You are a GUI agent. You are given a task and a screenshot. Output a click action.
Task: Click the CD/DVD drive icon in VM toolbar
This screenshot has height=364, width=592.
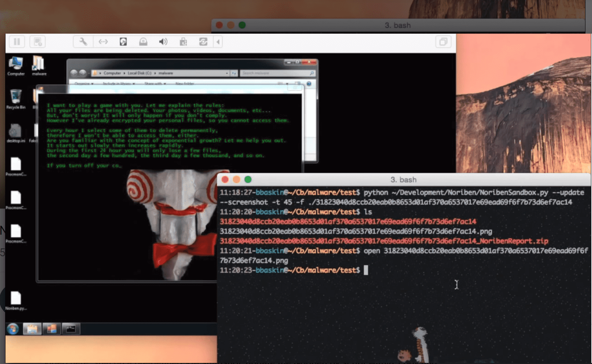pos(143,42)
